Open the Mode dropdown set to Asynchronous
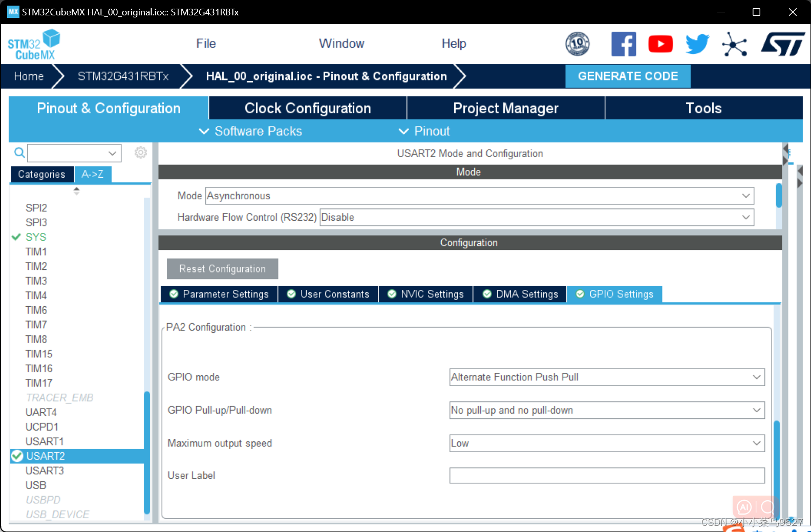This screenshot has height=532, width=811. 480,196
